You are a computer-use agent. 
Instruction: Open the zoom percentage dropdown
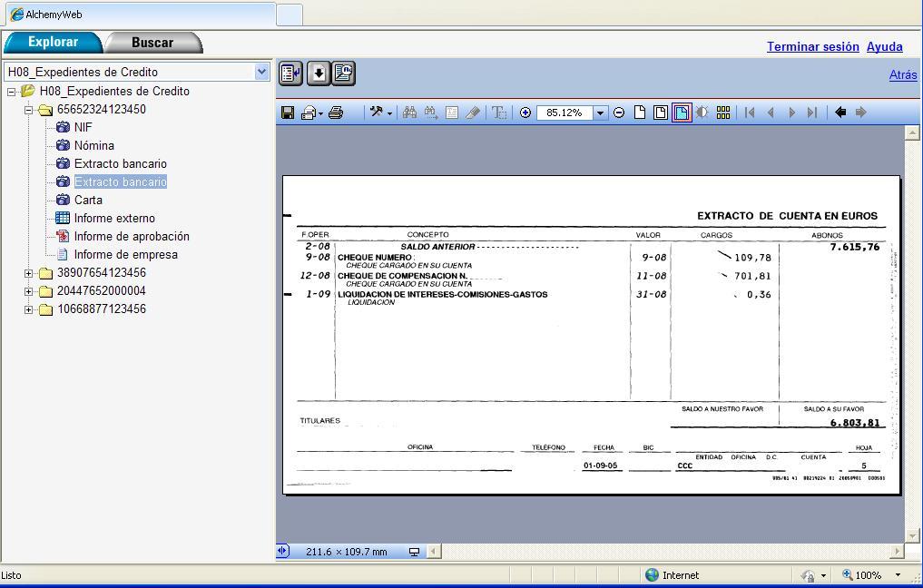(x=600, y=113)
